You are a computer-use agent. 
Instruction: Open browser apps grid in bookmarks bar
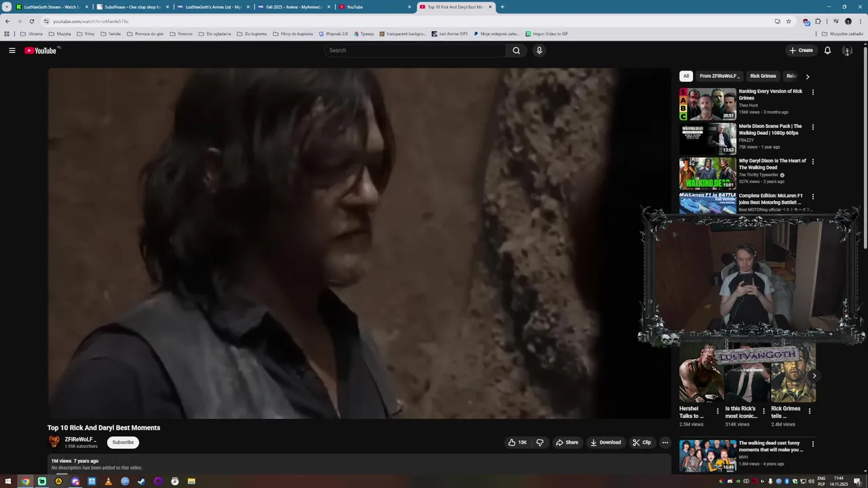point(7,33)
